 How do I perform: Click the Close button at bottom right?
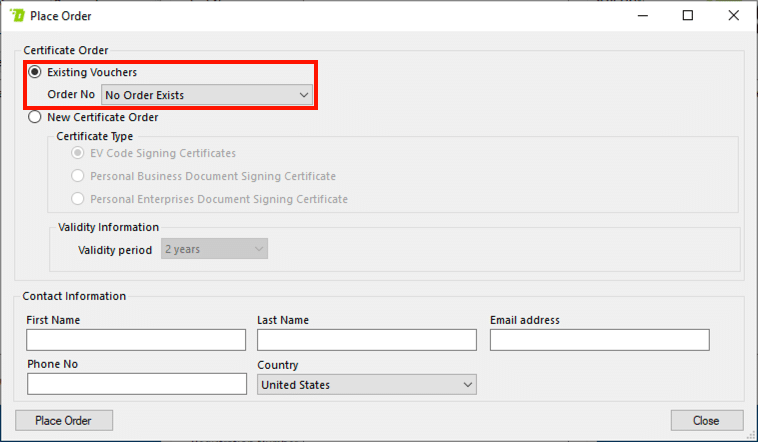pyautogui.click(x=707, y=420)
